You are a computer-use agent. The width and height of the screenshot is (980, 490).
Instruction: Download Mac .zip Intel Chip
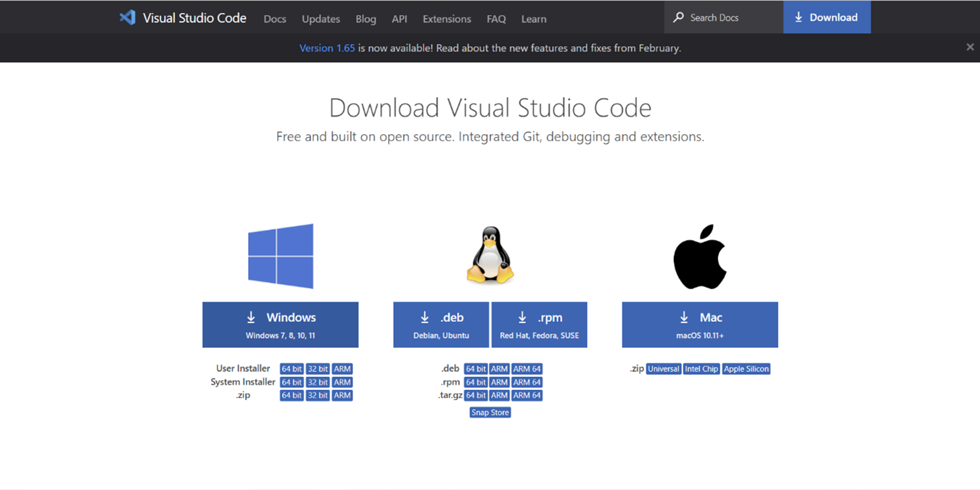(701, 369)
